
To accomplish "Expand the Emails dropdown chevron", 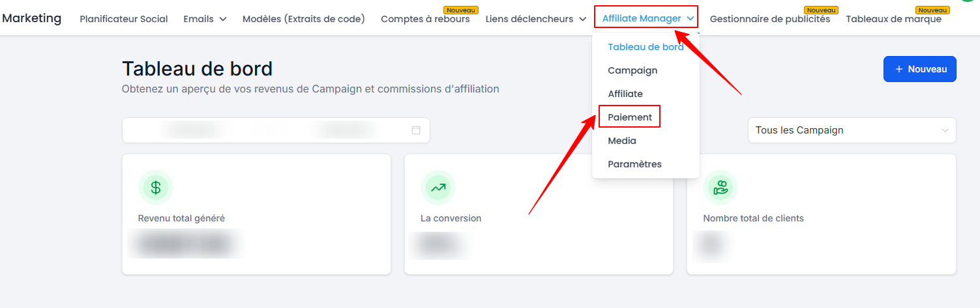I will point(223,20).
